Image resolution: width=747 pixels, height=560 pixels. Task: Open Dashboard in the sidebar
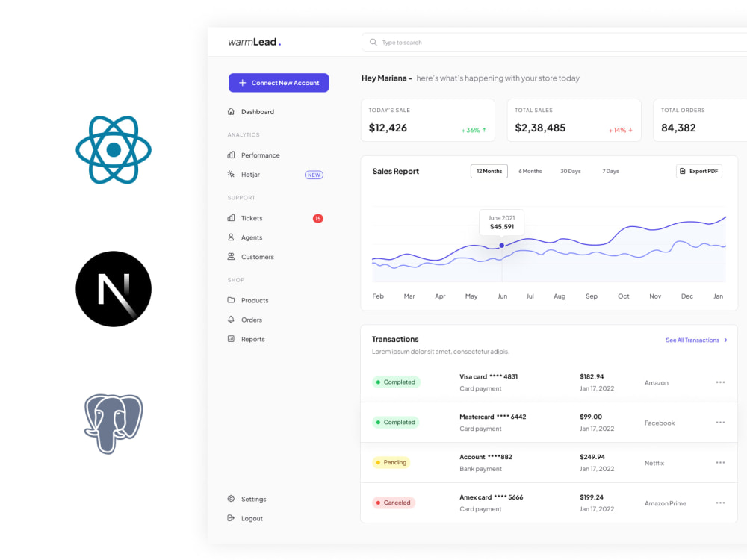point(258,112)
